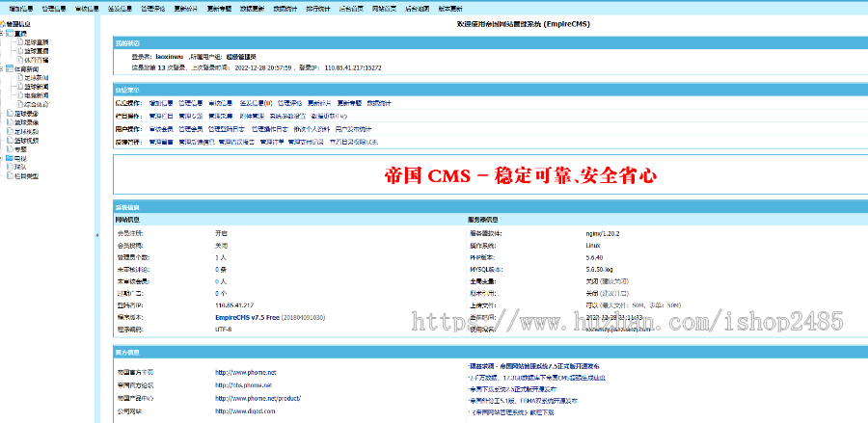
Task: Open 签发信息 in the top menu bar
Action: click(120, 9)
